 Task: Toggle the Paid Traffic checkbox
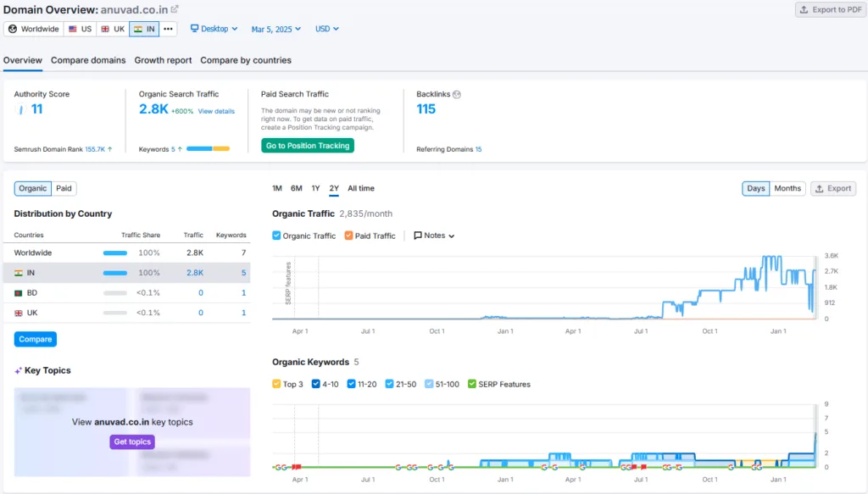tap(348, 235)
